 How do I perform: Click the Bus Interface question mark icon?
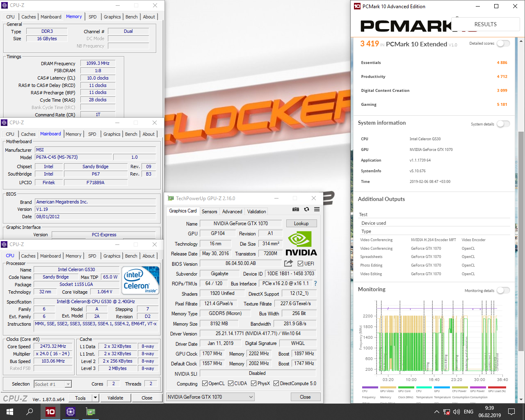[x=315, y=283]
